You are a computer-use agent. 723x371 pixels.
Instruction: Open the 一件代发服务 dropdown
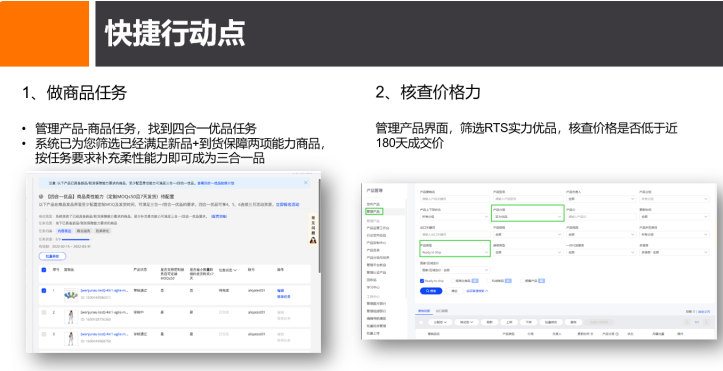click(x=601, y=253)
